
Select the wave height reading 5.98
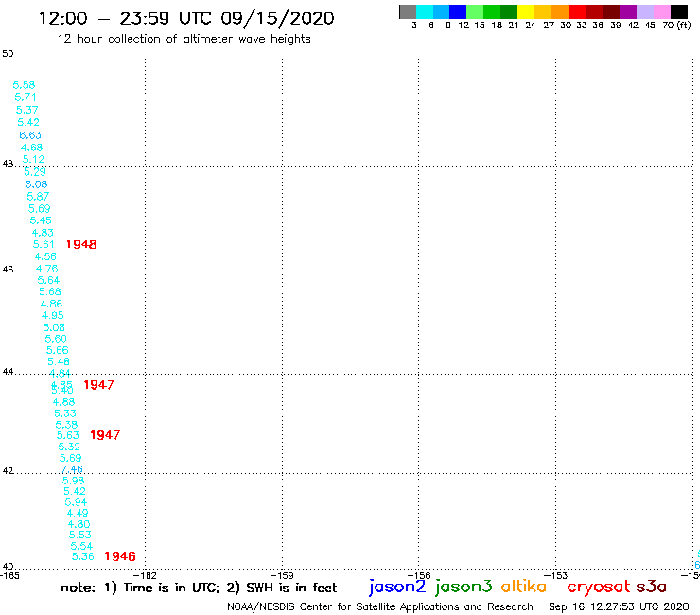tap(73, 481)
